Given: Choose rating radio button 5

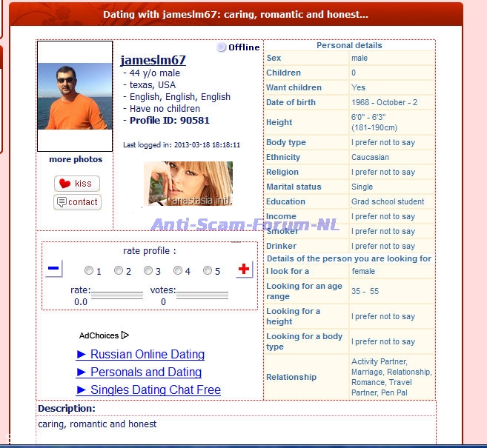Looking at the screenshot, I should (x=208, y=271).
